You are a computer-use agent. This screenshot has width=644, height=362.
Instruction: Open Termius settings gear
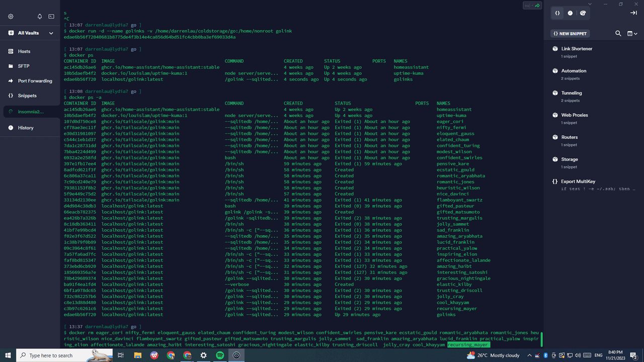11,17
